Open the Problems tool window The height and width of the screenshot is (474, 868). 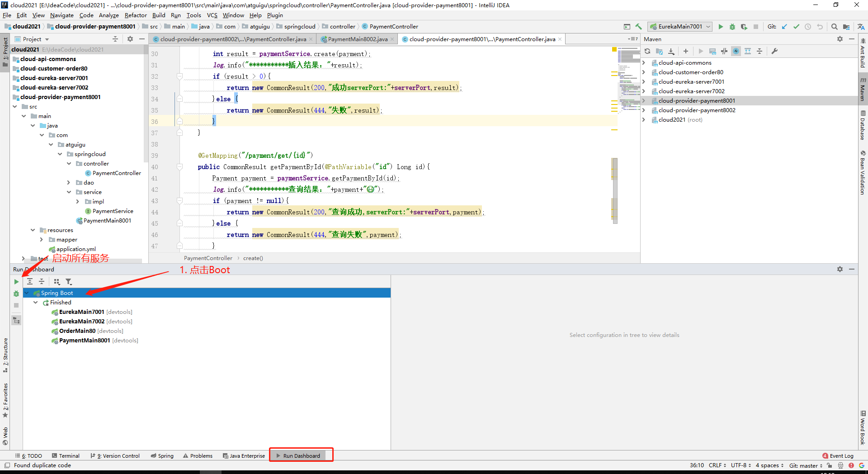198,456
